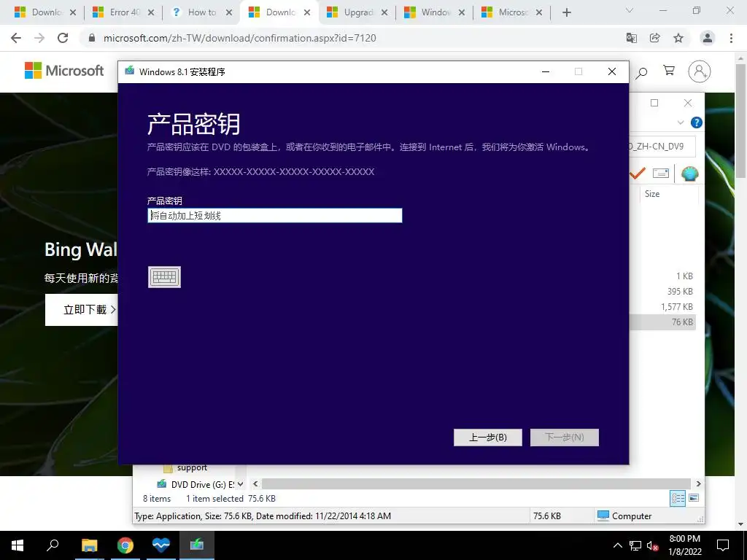This screenshot has height=560, width=747.
Task: Click the Microsoft logo
Action: pyautogui.click(x=64, y=71)
